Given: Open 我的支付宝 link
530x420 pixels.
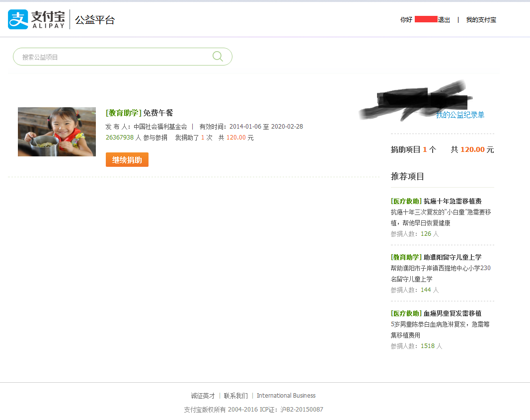Looking at the screenshot, I should coord(481,20).
